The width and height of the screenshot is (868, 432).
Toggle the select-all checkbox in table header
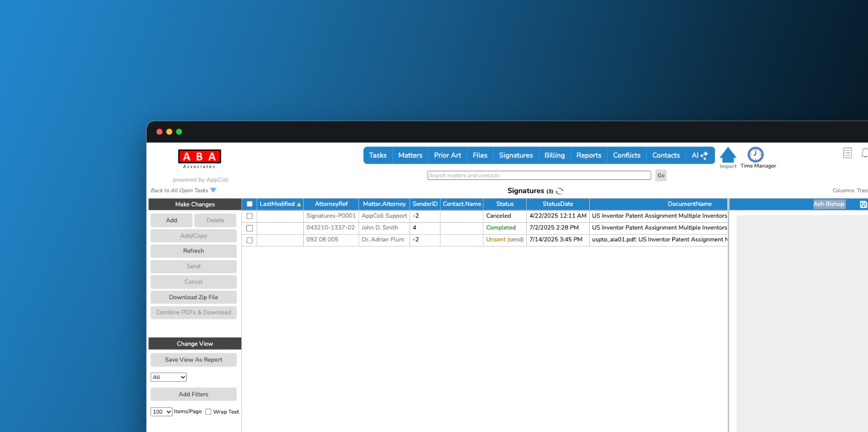pyautogui.click(x=250, y=204)
